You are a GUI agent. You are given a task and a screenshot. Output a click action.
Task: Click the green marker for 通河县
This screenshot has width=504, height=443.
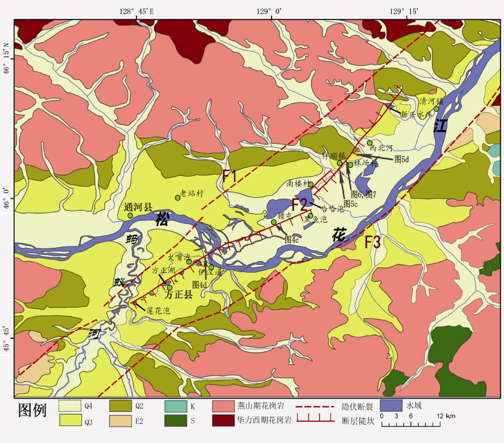[130, 216]
